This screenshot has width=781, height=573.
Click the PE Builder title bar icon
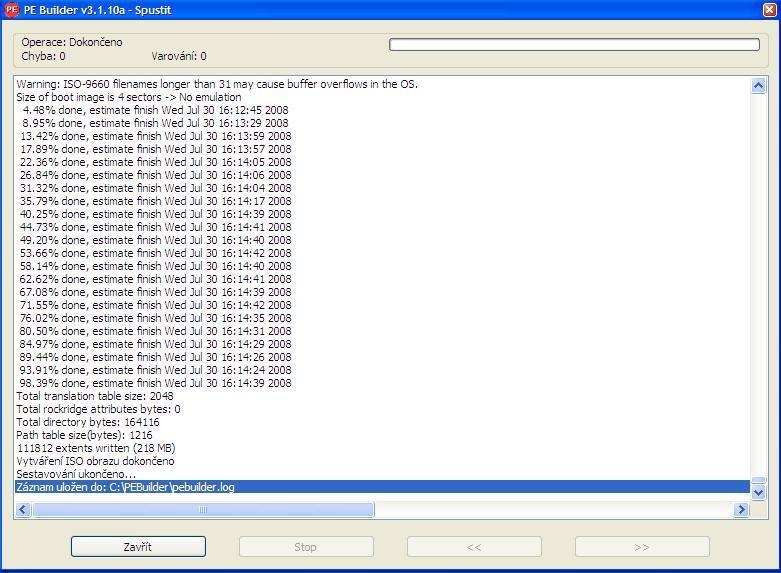pyautogui.click(x=11, y=10)
